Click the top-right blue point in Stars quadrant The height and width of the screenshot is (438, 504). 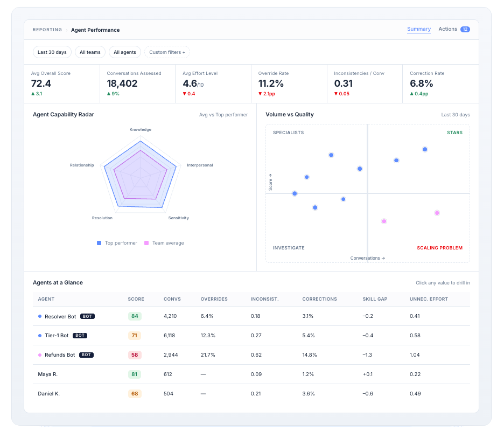coord(425,149)
